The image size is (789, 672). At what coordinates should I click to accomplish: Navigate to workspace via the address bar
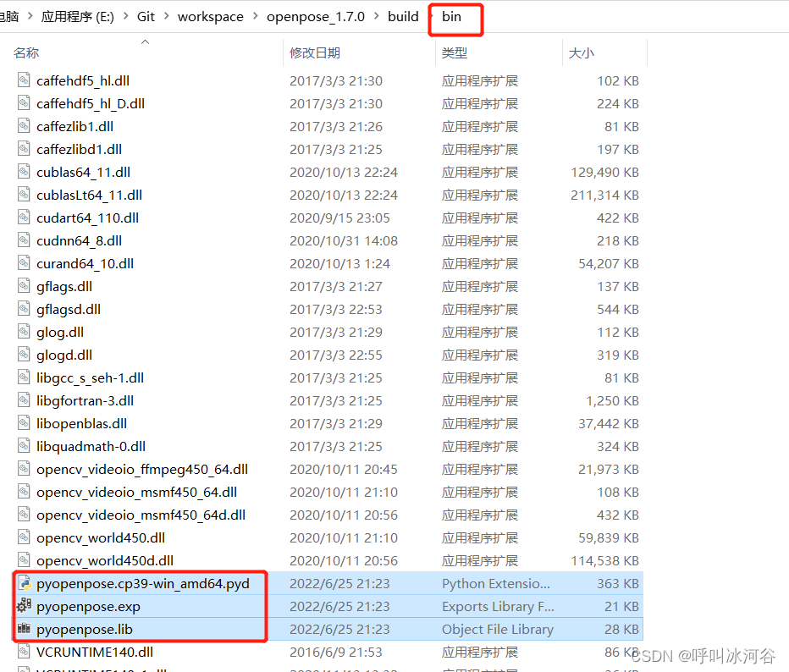tap(211, 16)
